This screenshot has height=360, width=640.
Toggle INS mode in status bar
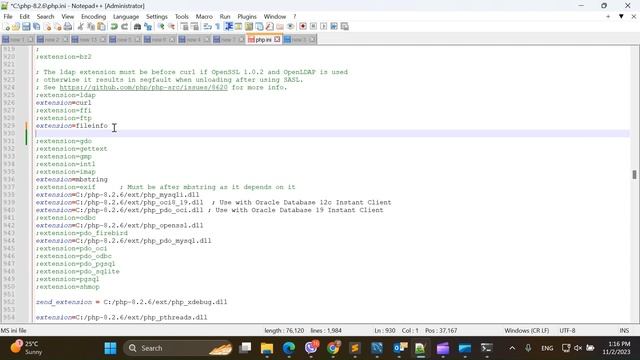(x=624, y=331)
